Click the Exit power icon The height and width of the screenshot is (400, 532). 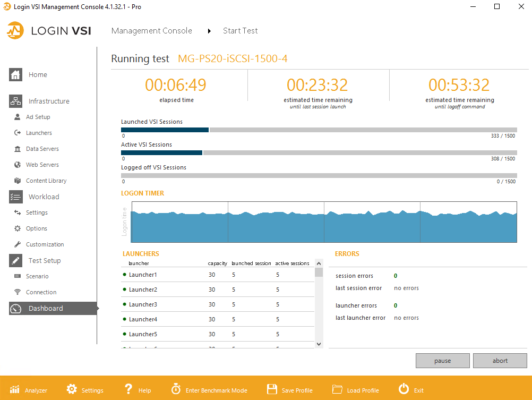point(404,388)
